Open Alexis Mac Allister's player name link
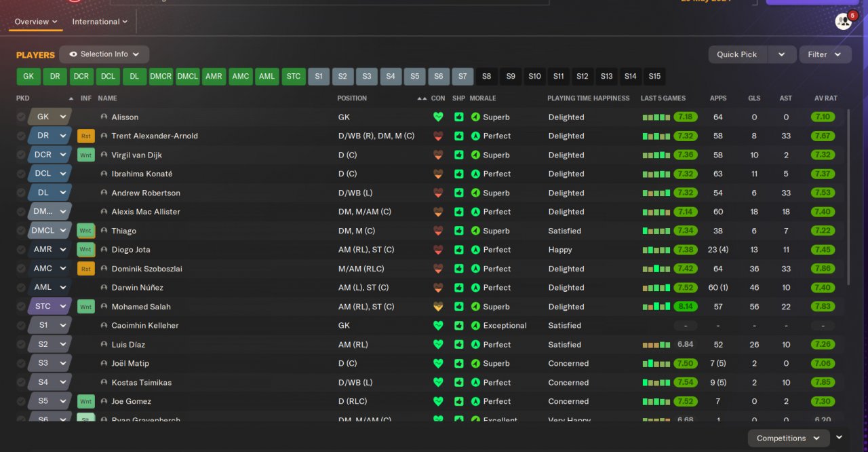Screen dimensions: 868x452 (x=146, y=212)
